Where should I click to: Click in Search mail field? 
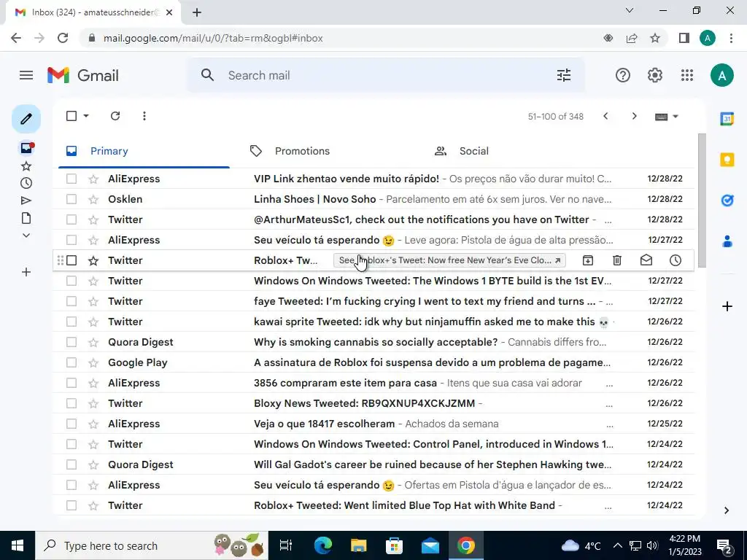386,75
